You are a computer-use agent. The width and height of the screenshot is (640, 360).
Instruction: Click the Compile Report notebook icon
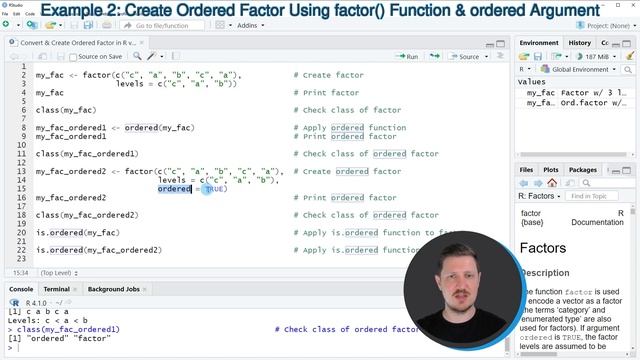[x=176, y=56]
